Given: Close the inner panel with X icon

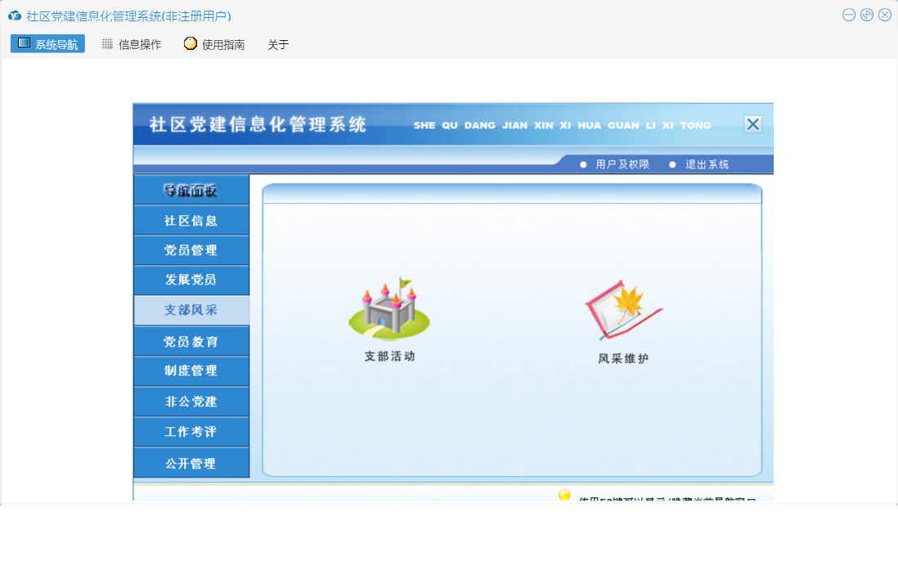Looking at the screenshot, I should point(752,123).
